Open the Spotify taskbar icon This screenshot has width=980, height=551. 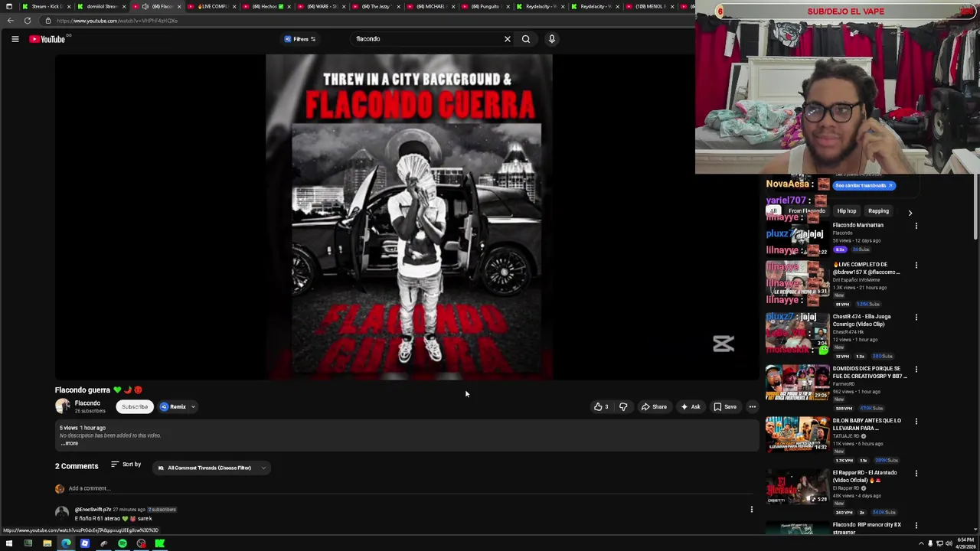pos(122,543)
